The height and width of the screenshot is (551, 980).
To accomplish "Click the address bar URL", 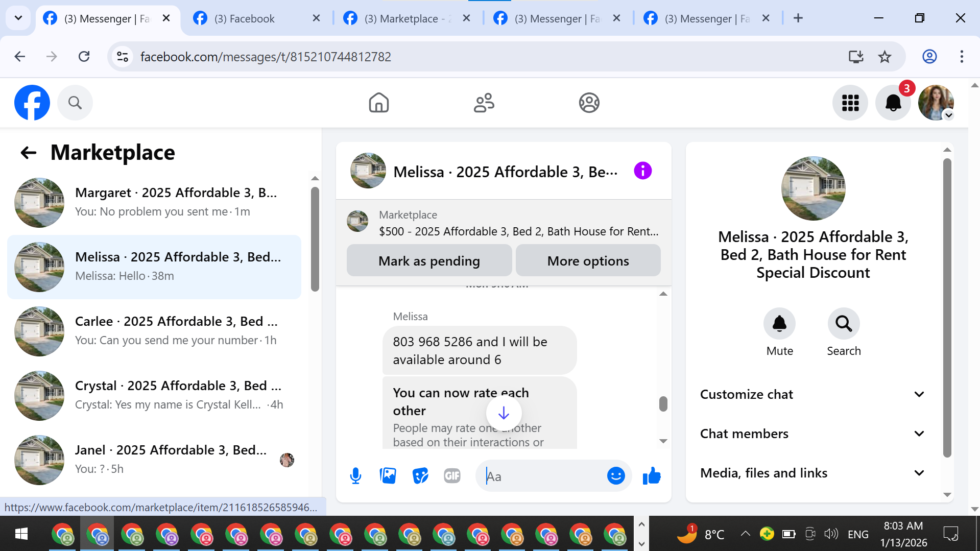I will click(x=266, y=56).
